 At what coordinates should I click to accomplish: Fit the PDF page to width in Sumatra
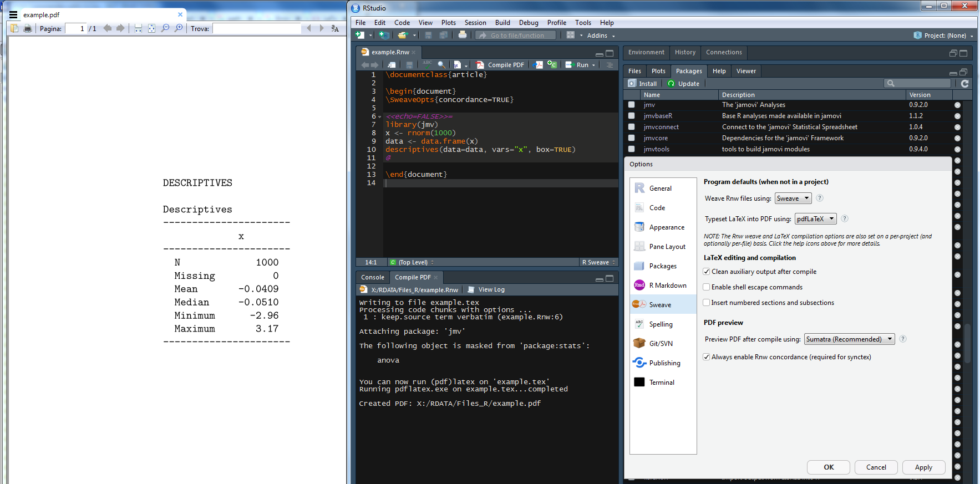pos(138,28)
